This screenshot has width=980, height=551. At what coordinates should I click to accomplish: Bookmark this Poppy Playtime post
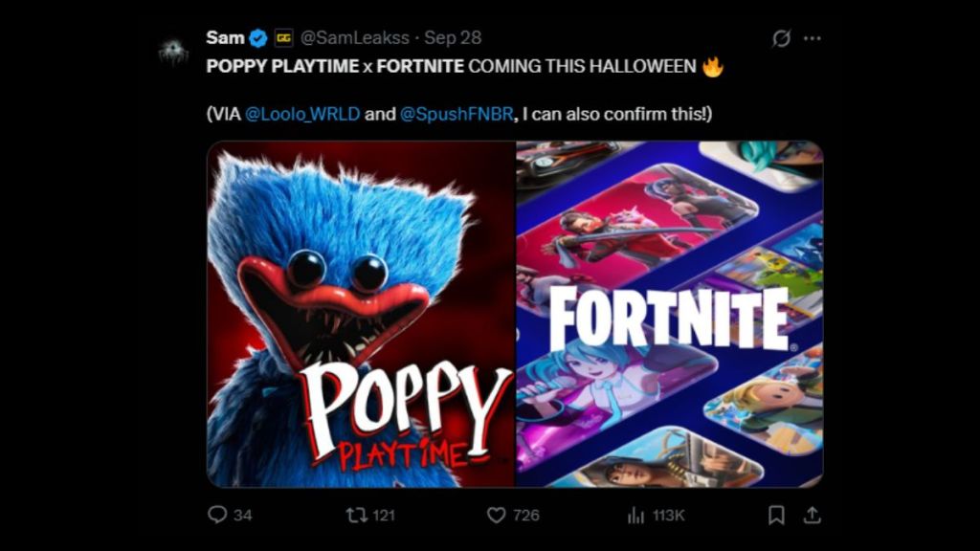click(x=776, y=515)
